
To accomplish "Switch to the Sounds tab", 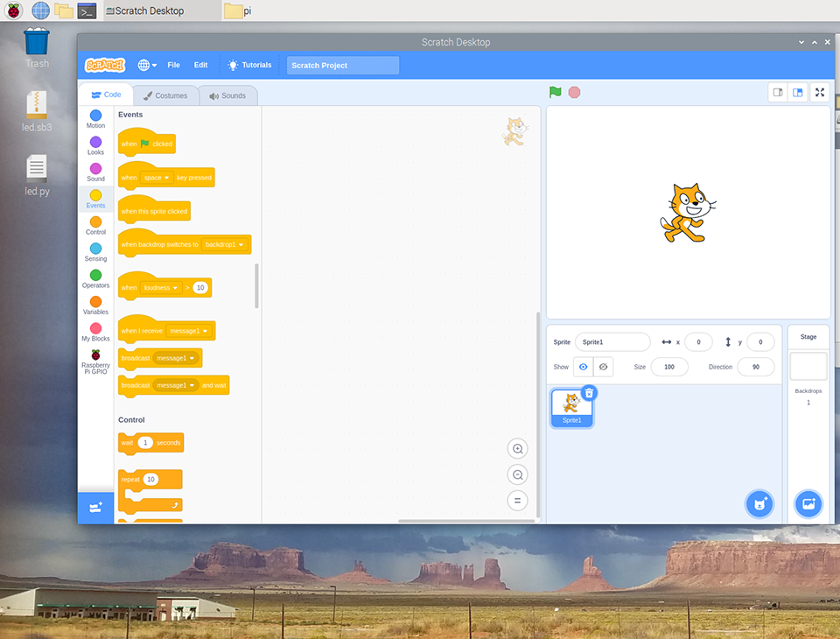I will click(x=227, y=95).
